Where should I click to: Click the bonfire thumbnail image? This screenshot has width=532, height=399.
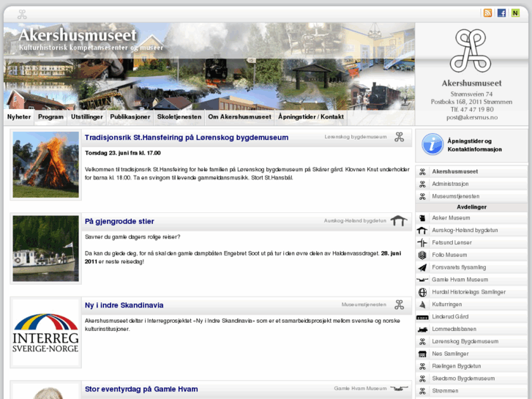[46, 165]
